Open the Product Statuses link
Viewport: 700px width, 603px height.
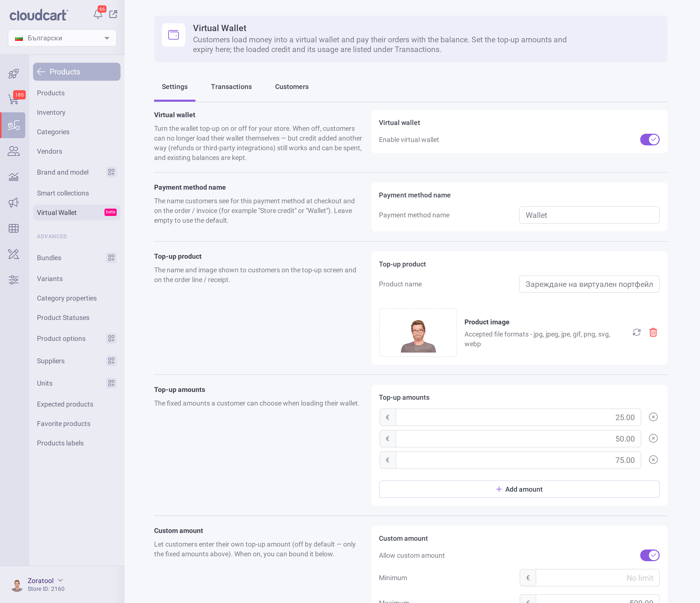63,317
